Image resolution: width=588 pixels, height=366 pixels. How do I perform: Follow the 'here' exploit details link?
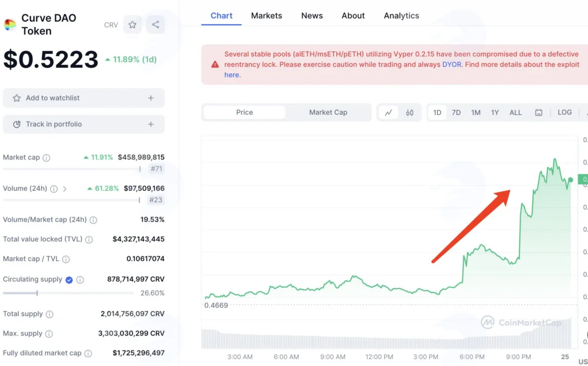point(231,75)
